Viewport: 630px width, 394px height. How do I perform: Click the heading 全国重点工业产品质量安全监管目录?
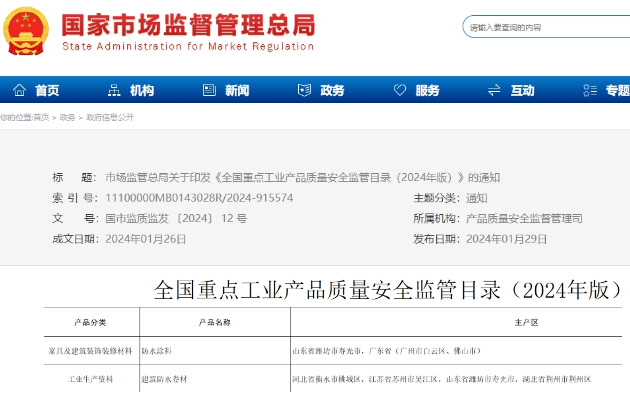(x=387, y=290)
